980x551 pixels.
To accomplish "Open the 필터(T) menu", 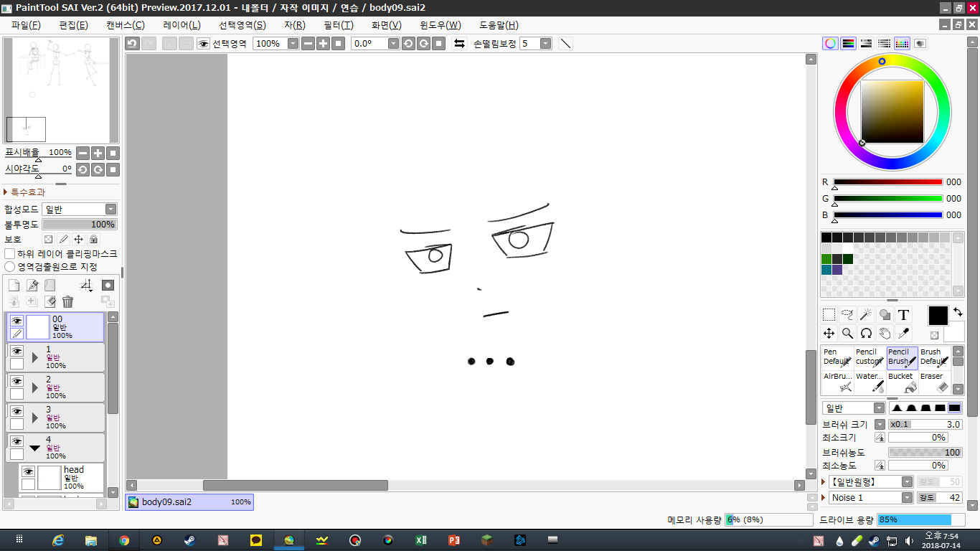I will (x=338, y=25).
